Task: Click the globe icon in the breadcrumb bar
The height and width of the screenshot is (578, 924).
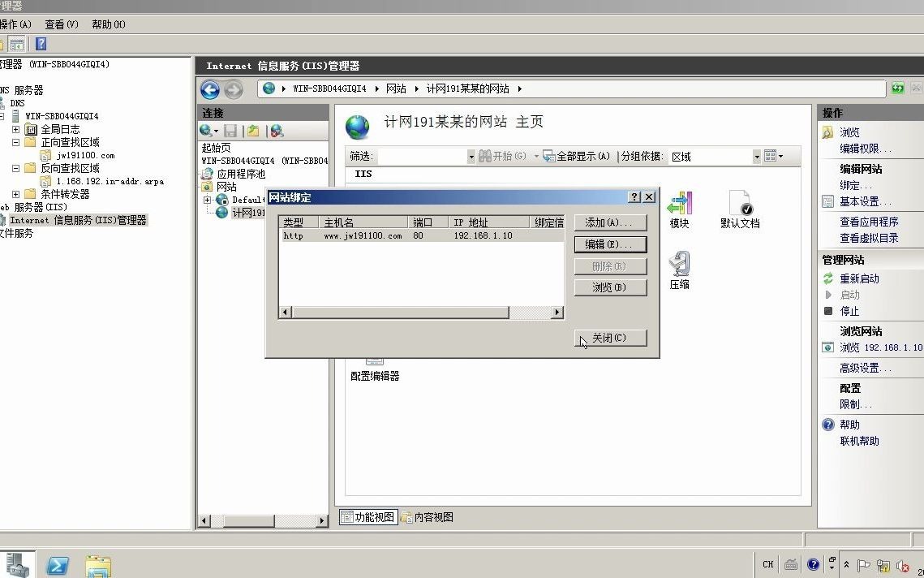Action: point(269,88)
